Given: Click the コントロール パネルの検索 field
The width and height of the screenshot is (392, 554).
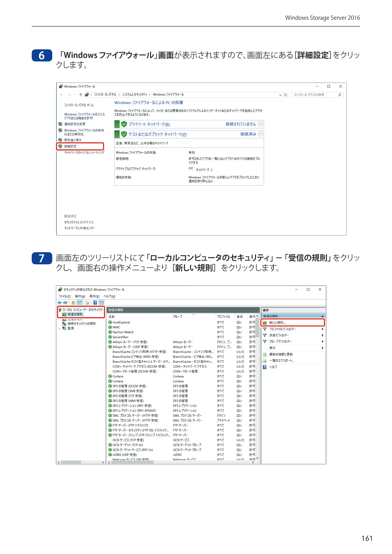Looking at the screenshot, I should [317, 95].
